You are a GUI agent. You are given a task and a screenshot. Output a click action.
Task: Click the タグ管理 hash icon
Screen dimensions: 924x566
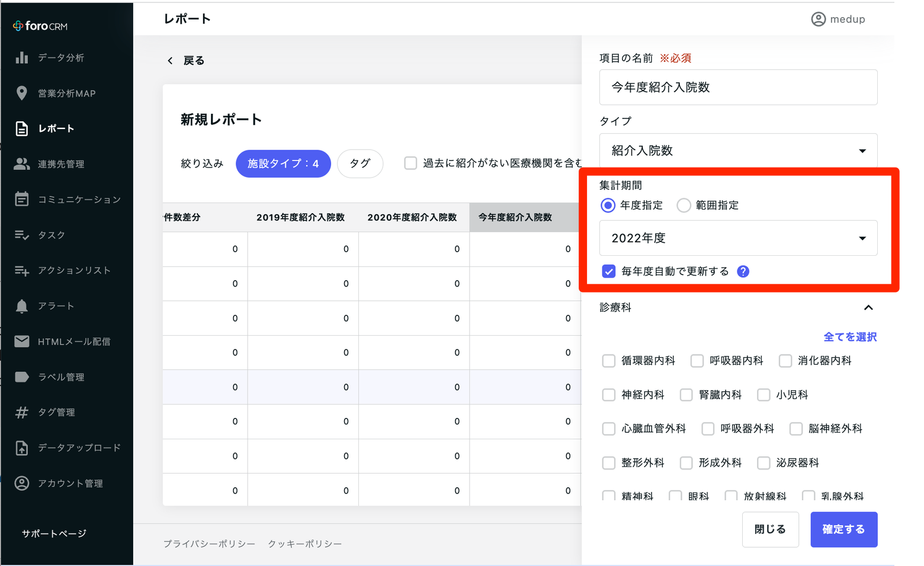(22, 412)
